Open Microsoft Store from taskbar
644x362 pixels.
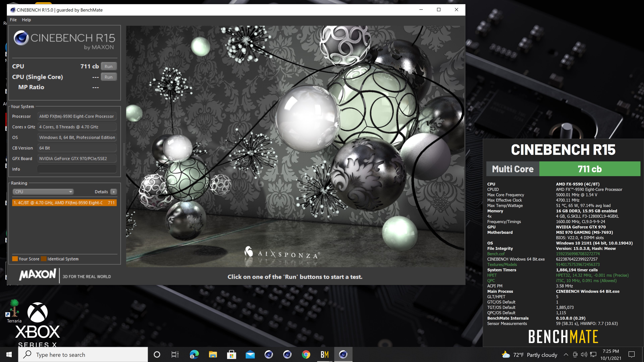coord(231,354)
